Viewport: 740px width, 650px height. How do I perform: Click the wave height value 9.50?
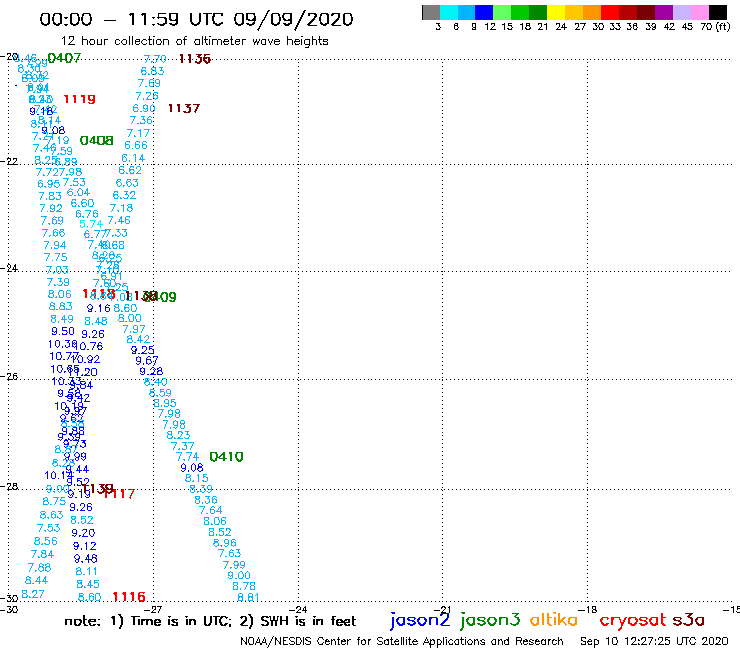pyautogui.click(x=63, y=331)
